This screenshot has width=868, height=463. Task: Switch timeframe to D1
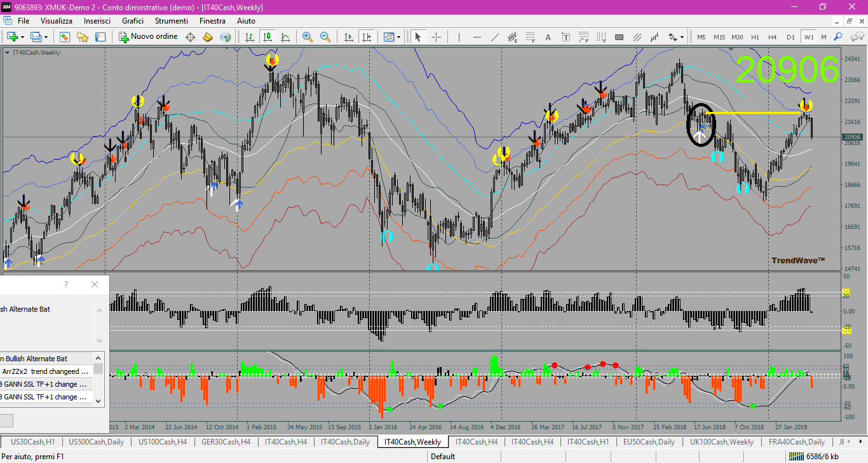pyautogui.click(x=790, y=37)
